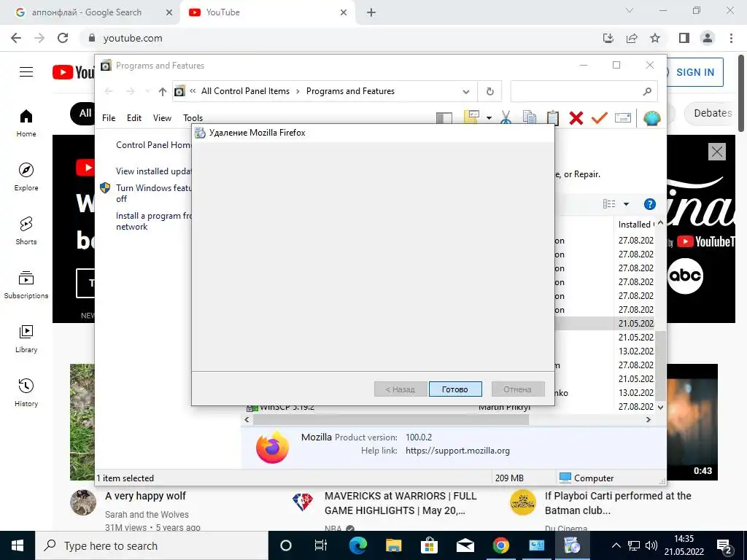Click Chrome back navigation arrow
This screenshot has width=747, height=560.
tap(16, 38)
